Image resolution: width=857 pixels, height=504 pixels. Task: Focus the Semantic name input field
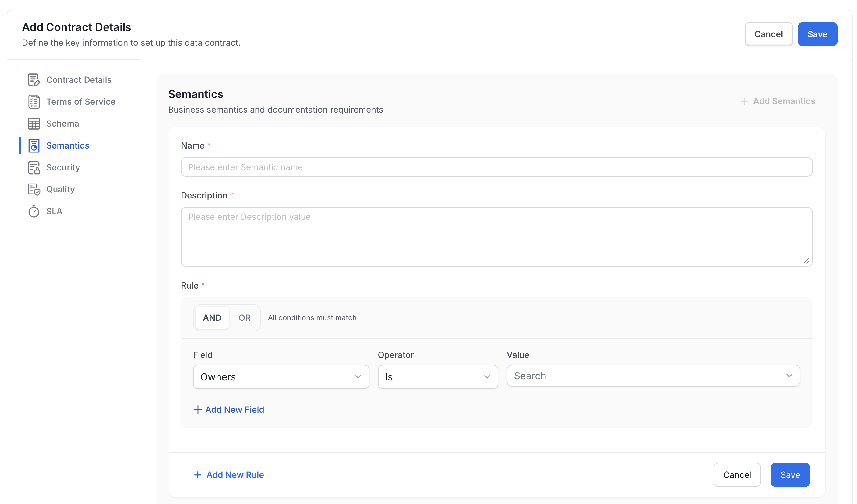point(496,167)
